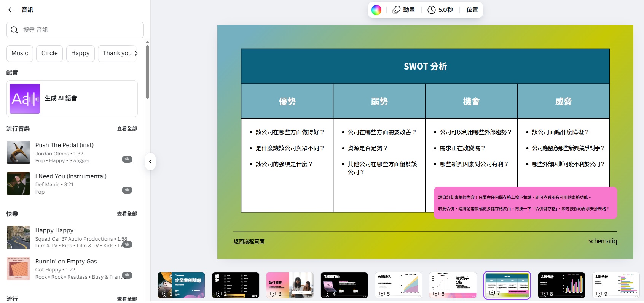
Task: Click notes icon on slide 8 thumbnail
Action: click(x=545, y=294)
